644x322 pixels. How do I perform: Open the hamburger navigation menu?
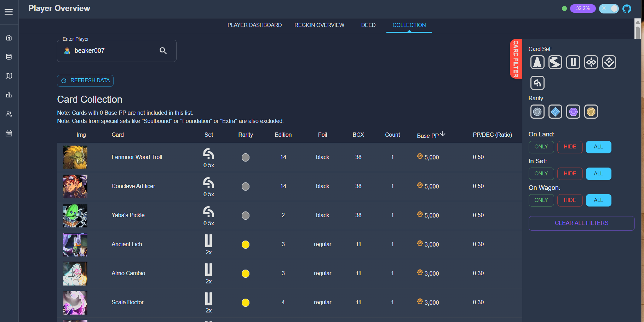click(9, 12)
